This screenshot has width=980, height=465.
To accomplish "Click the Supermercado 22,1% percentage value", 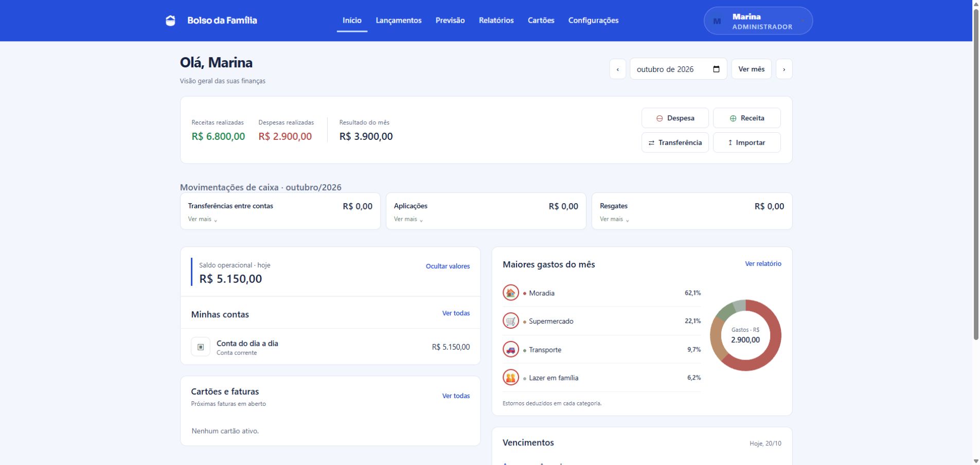I will 692,321.
